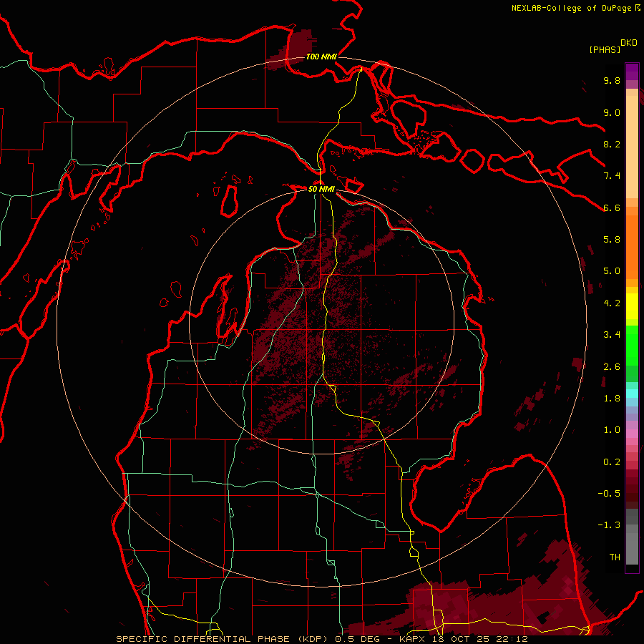Click the 1.8 legend value
The height and width of the screenshot is (644, 644).
pos(612,399)
